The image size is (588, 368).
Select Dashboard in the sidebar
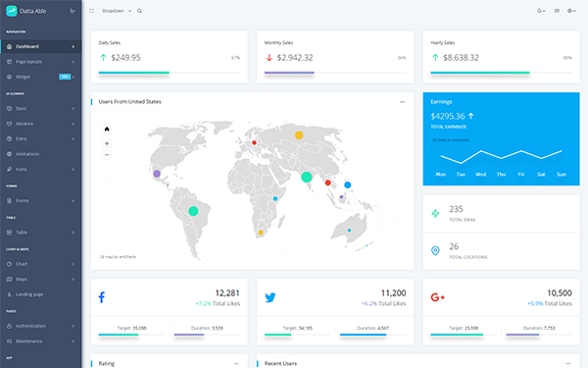pos(41,46)
